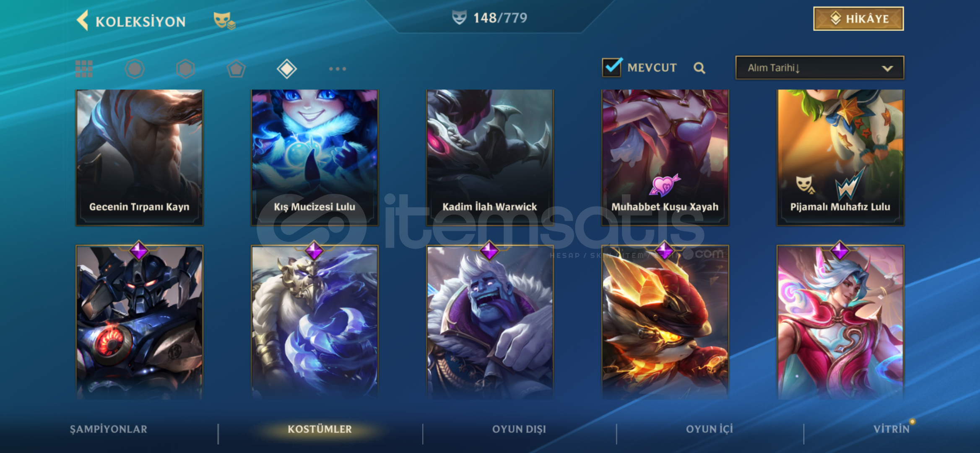Select the pentagon rarity filter icon
980x453 pixels.
coord(236,69)
